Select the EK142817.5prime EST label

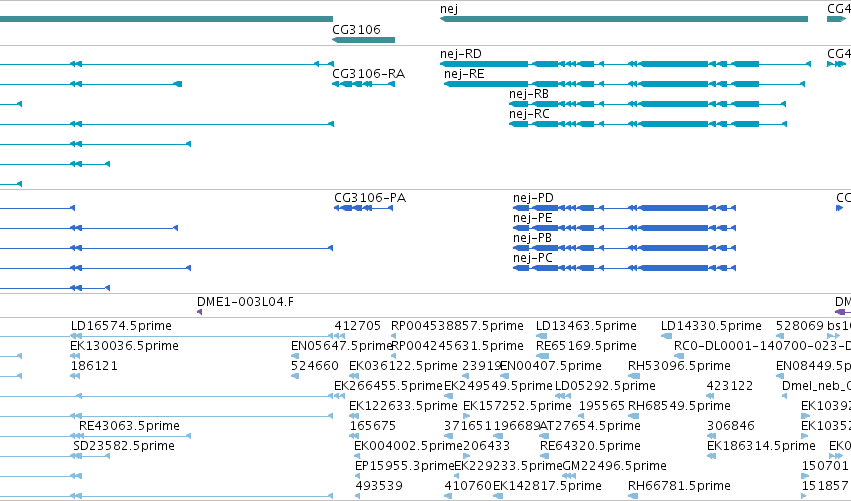(547, 485)
